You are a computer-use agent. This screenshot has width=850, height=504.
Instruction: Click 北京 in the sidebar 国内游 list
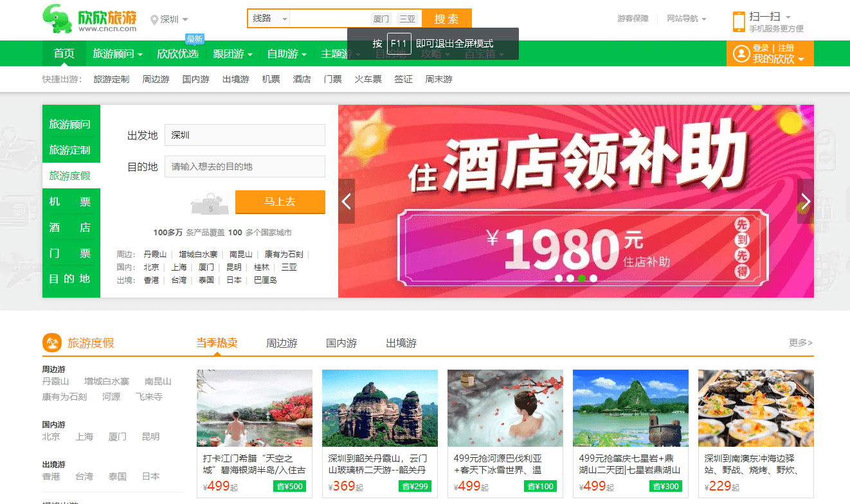[x=51, y=437]
